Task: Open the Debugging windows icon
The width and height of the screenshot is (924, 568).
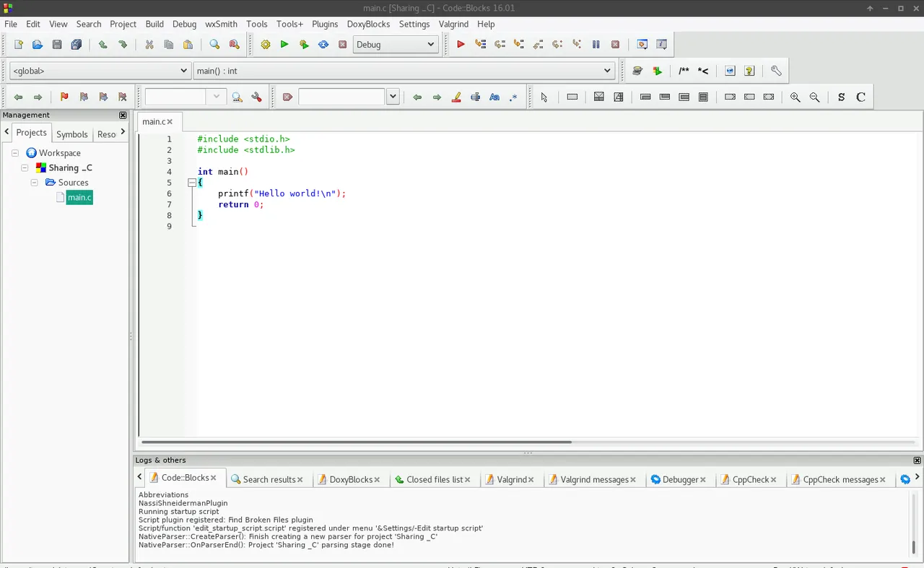Action: (x=642, y=45)
